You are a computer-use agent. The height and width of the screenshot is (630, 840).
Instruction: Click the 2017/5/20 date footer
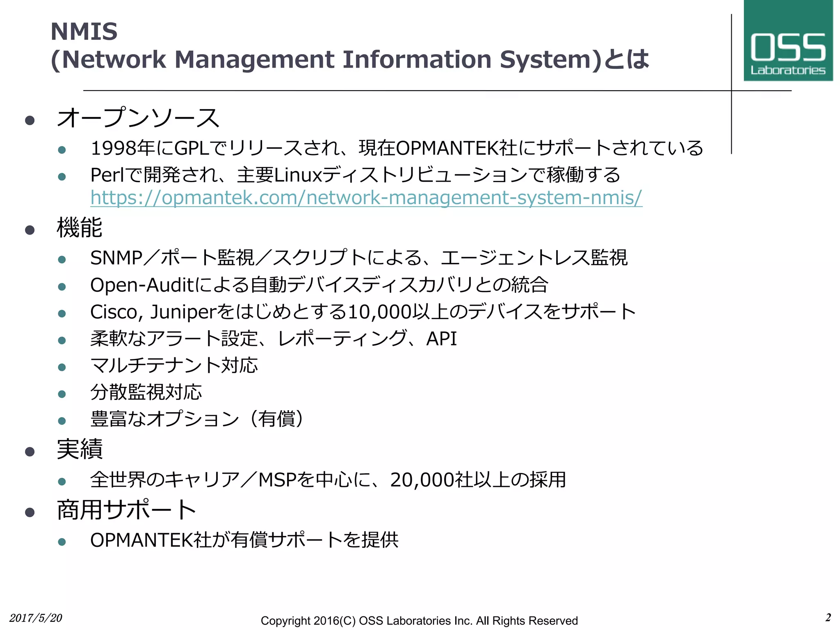point(36,618)
